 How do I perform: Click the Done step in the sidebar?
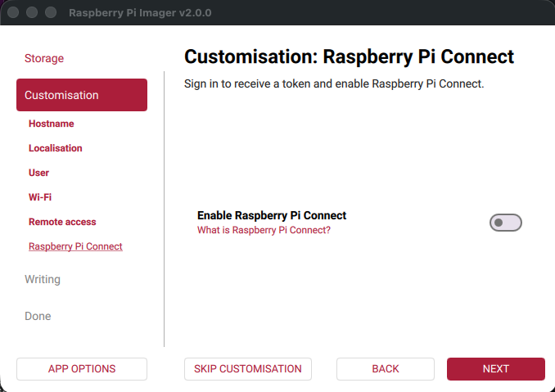click(x=38, y=317)
